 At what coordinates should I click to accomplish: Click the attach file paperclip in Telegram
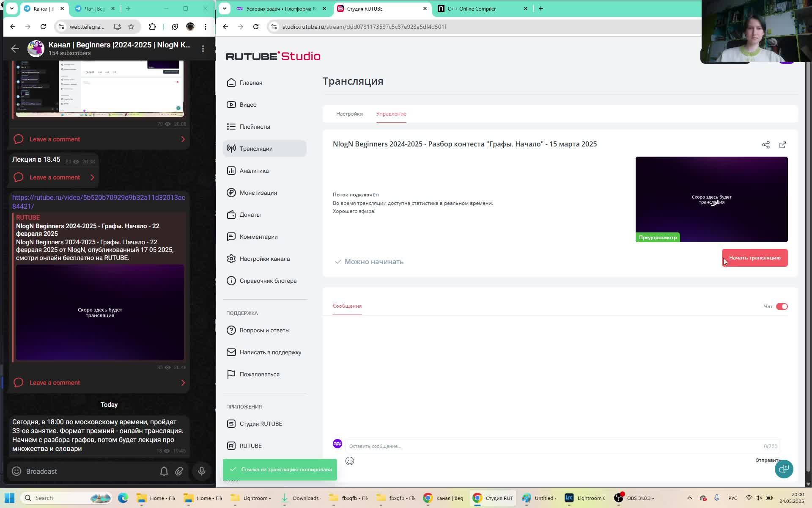179,471
